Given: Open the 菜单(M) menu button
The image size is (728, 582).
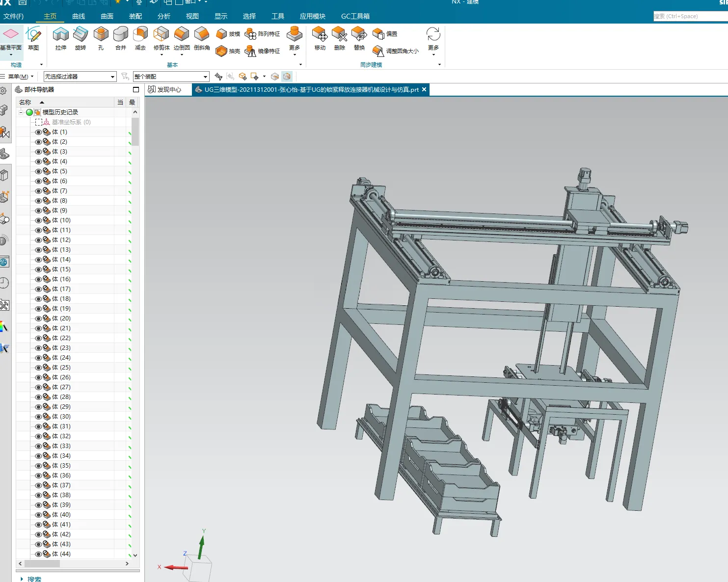Looking at the screenshot, I should click(x=18, y=77).
